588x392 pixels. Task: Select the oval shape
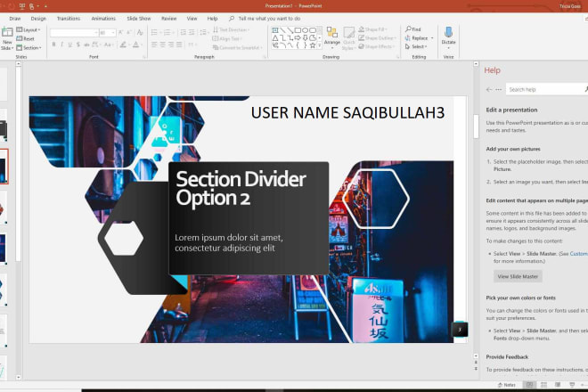click(x=306, y=30)
